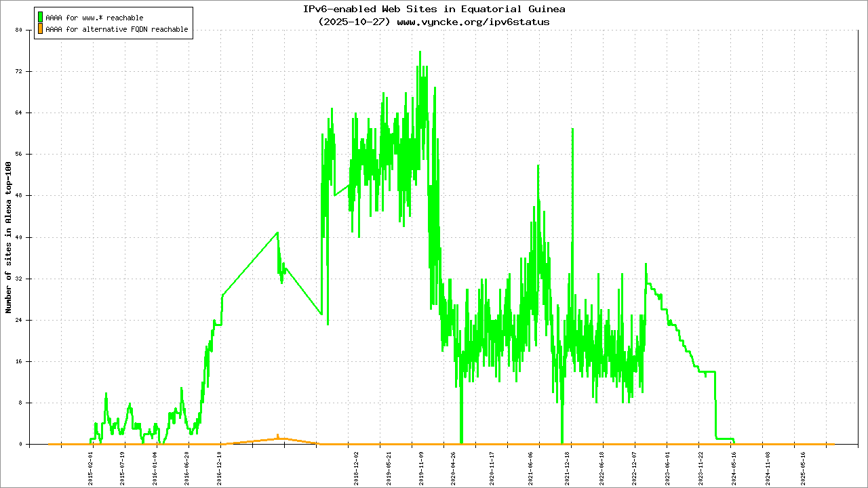The height and width of the screenshot is (488, 868).
Task: Select the 2023-06-01 date on the x-axis
Action: 667,467
